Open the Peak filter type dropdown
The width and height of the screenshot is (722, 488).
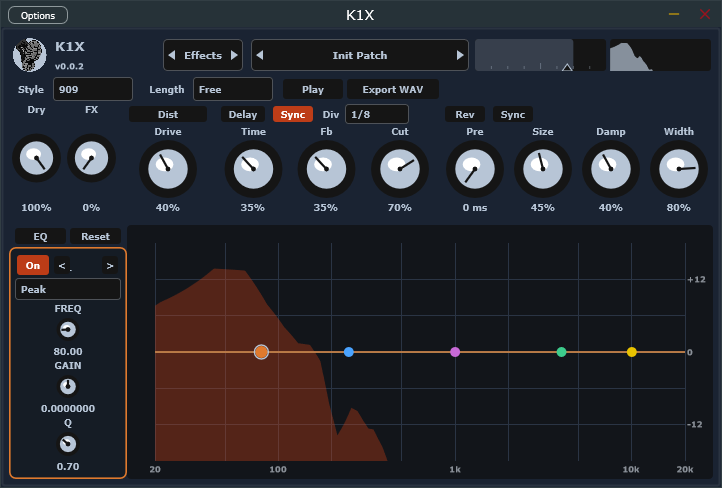(x=68, y=289)
